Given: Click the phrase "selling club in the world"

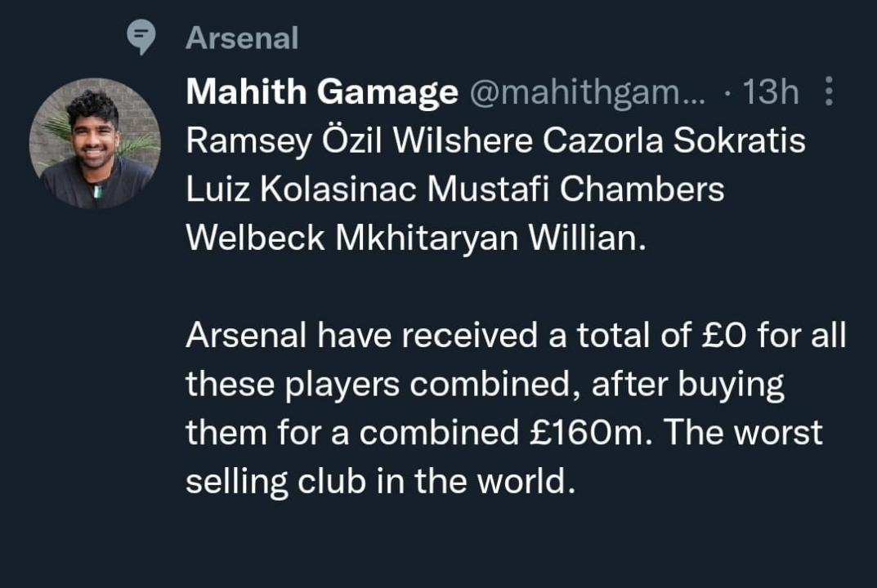Looking at the screenshot, I should 376,482.
